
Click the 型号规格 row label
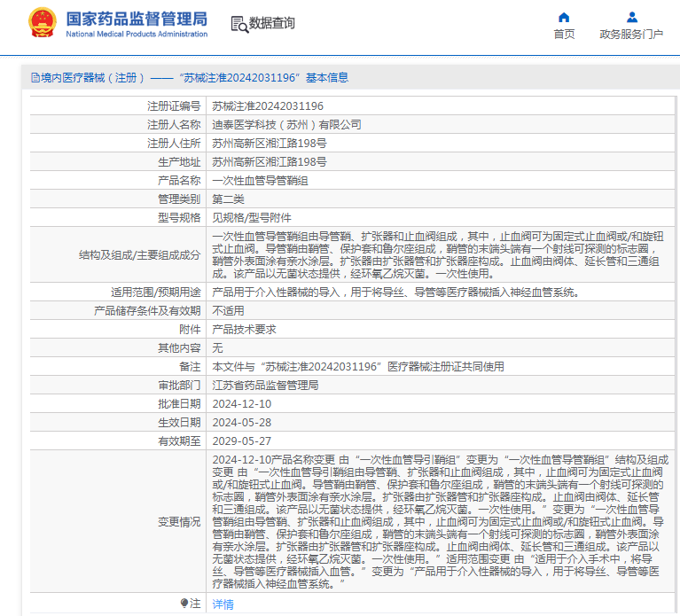click(x=179, y=218)
